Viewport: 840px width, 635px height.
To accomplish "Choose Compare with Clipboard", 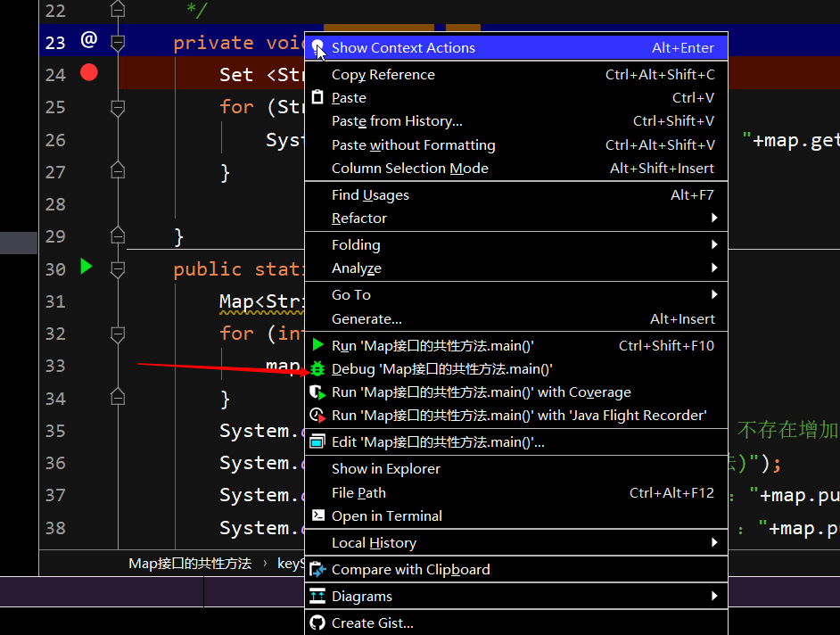I will [x=516, y=569].
